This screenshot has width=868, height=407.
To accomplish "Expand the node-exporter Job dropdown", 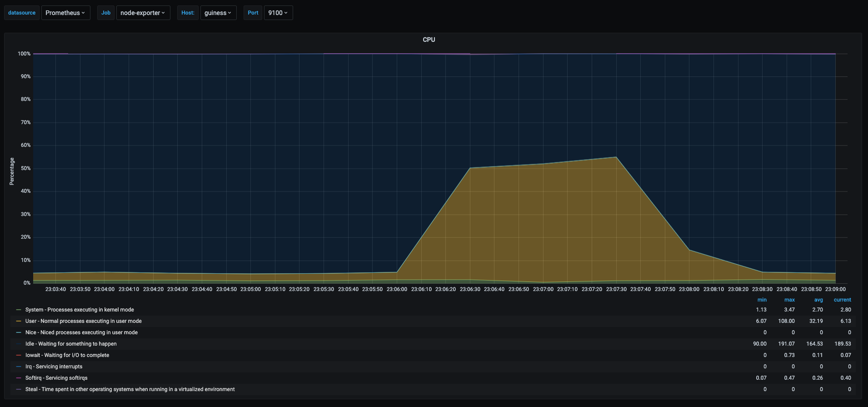I will (x=143, y=13).
